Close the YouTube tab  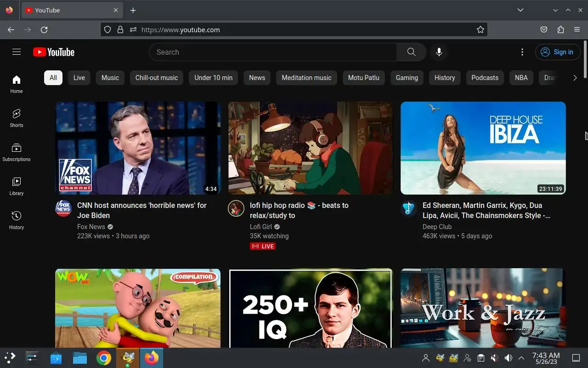[x=116, y=10]
